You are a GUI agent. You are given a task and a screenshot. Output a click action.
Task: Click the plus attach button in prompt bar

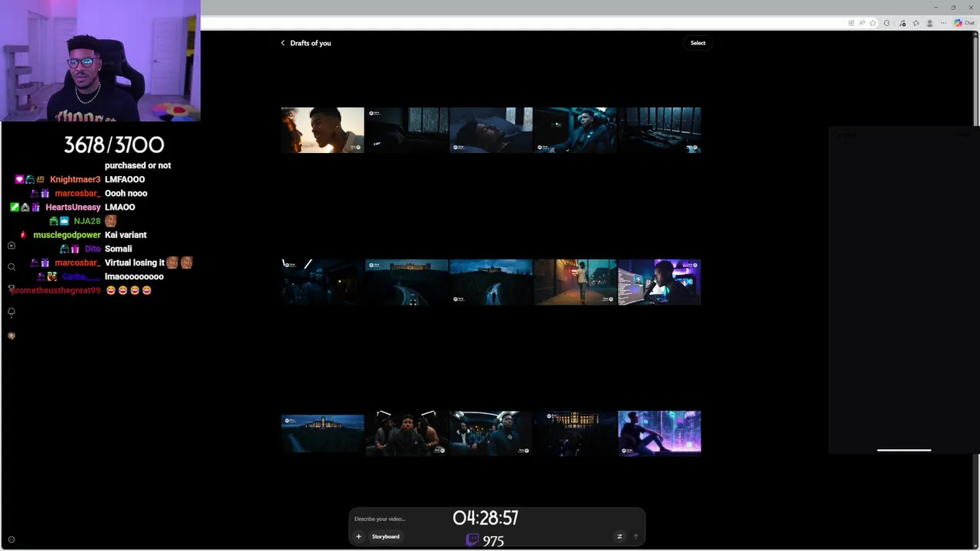click(358, 536)
